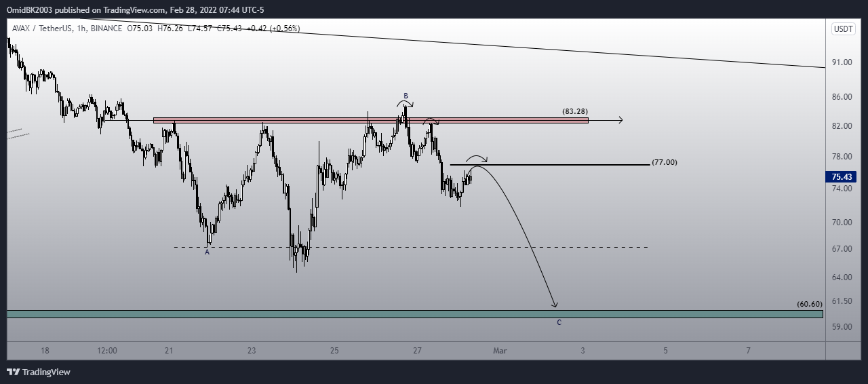The height and width of the screenshot is (384, 868).
Task: Click the 67.00 price axis label
Action: click(x=843, y=249)
